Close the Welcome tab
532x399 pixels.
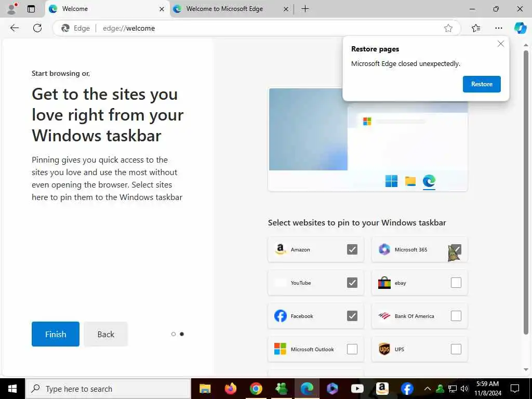click(x=162, y=9)
